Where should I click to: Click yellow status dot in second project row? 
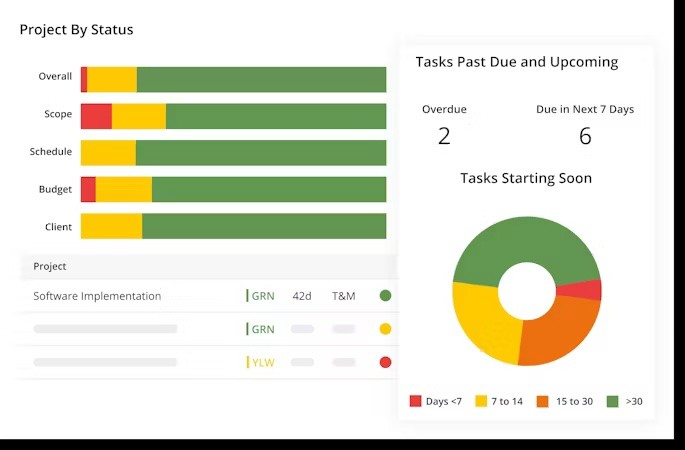[x=385, y=329]
